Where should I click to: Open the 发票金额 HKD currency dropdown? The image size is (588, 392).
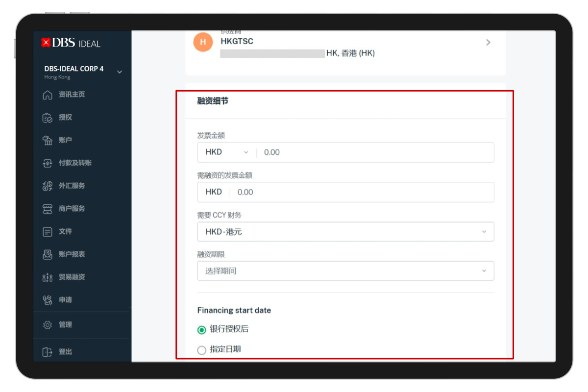pyautogui.click(x=227, y=152)
